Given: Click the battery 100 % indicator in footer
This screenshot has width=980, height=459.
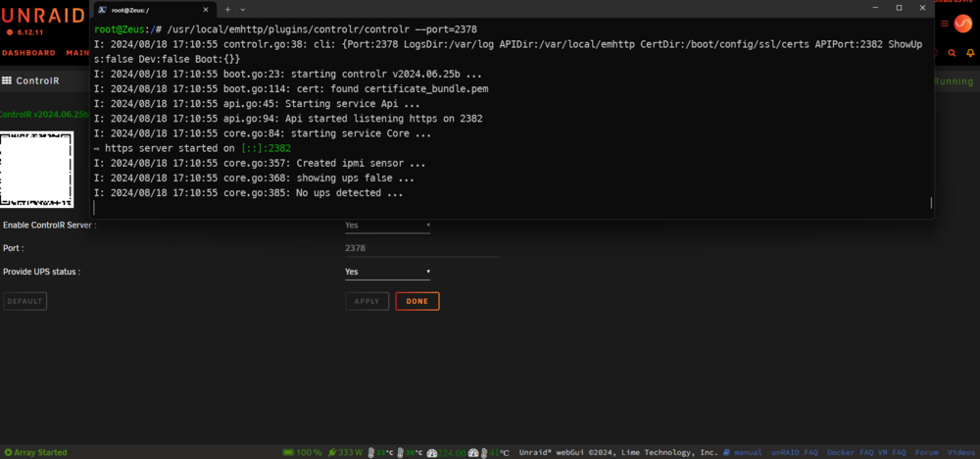Looking at the screenshot, I should point(303,452).
